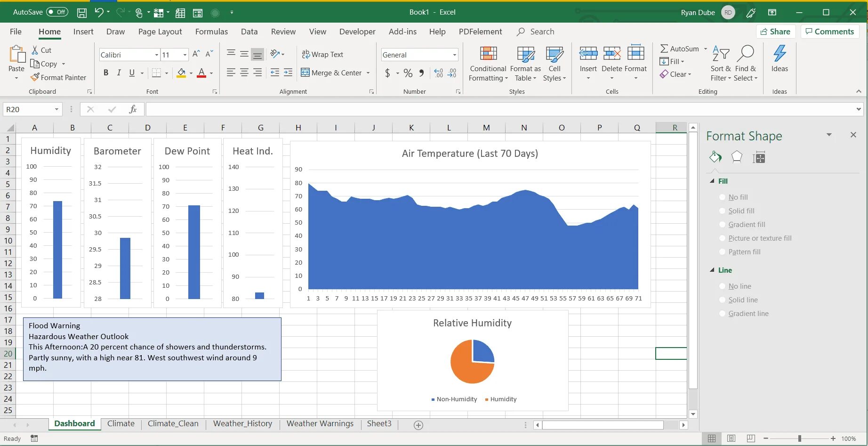Click the Relative Humidity pie chart
The image size is (868, 446).
coord(473,362)
